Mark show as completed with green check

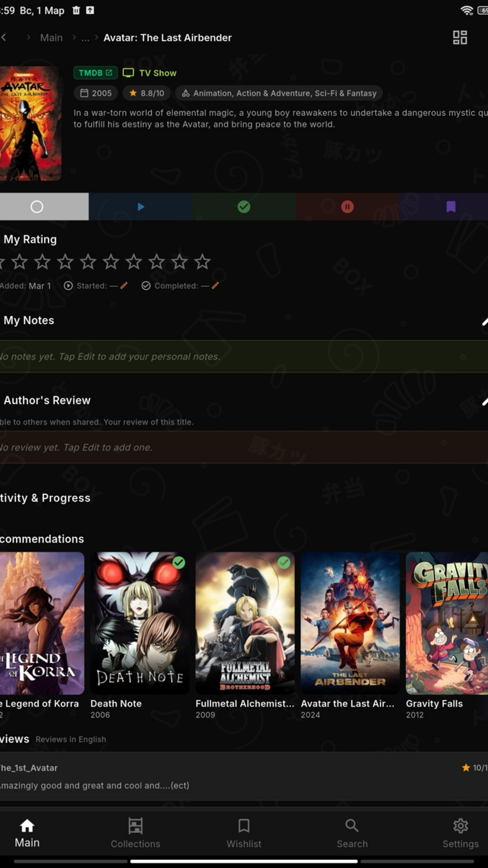(x=244, y=207)
